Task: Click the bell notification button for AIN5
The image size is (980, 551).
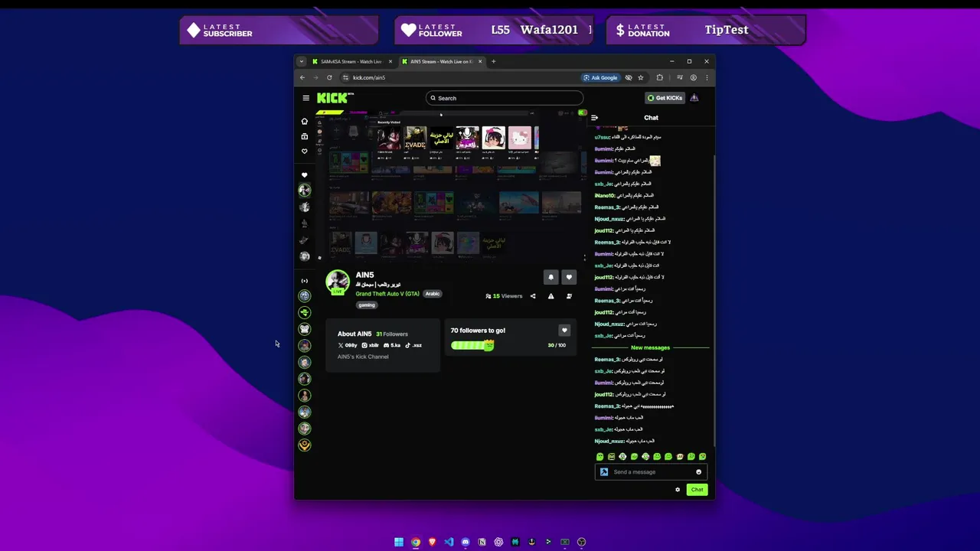Action: (x=550, y=277)
